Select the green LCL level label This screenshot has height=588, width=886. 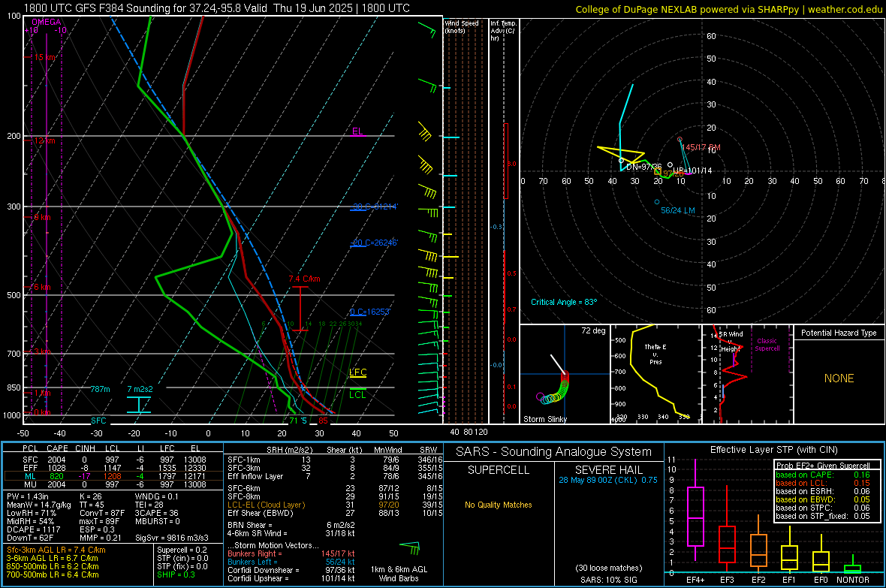(x=357, y=395)
